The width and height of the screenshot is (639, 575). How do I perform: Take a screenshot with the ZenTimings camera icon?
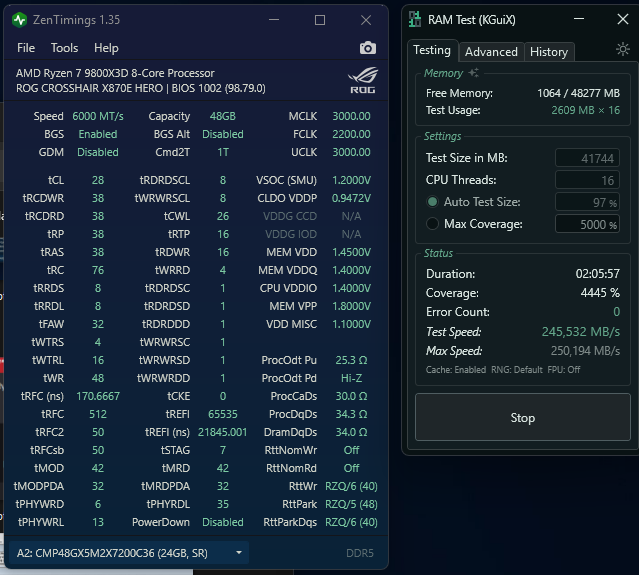[x=368, y=48]
